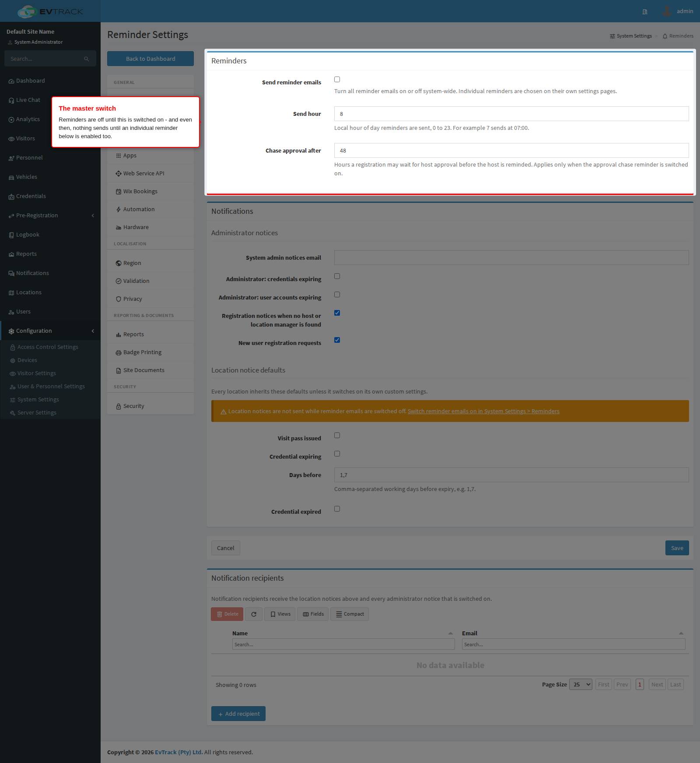Untick New user registration requests checkbox
Image resolution: width=700 pixels, height=763 pixels.
[337, 340]
